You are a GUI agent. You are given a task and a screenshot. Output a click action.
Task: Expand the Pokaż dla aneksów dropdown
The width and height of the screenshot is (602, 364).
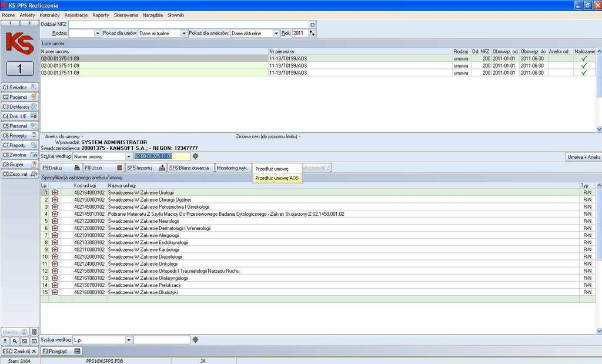click(276, 34)
